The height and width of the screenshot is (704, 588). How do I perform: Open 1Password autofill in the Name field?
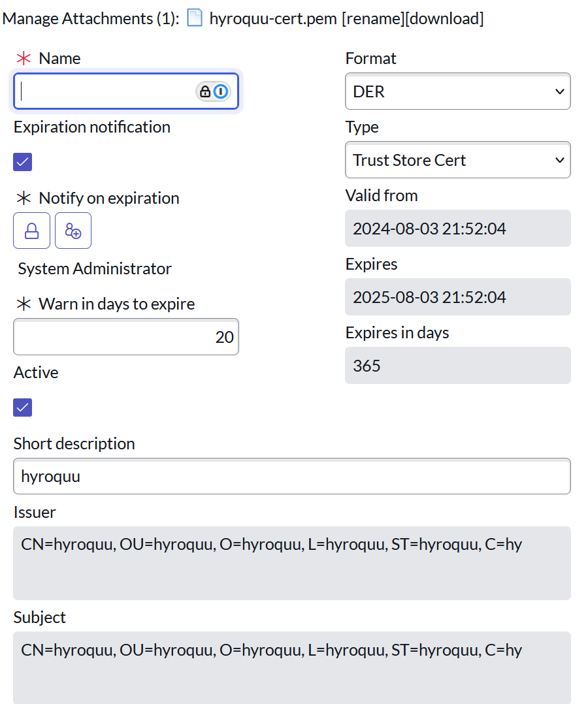coord(221,91)
